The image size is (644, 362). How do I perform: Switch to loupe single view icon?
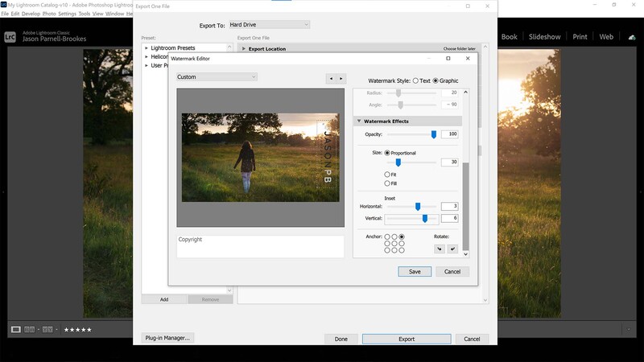click(x=15, y=330)
